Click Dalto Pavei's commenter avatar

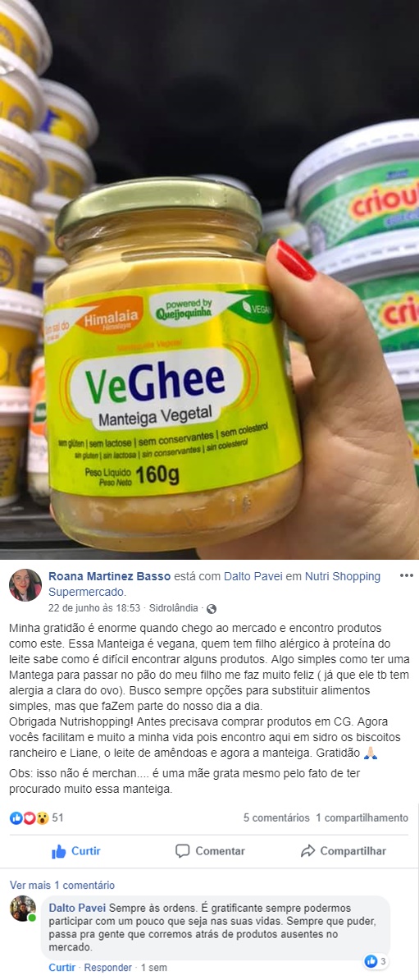pos(22,908)
